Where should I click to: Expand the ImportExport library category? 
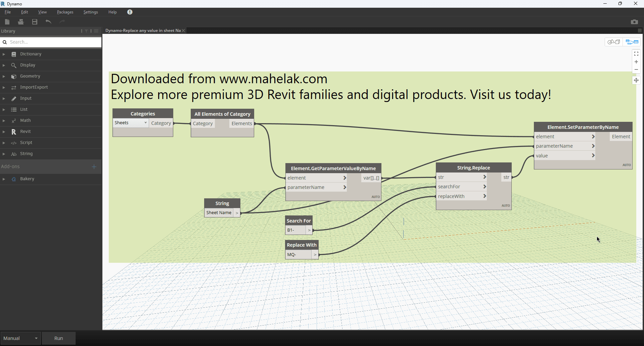point(4,87)
